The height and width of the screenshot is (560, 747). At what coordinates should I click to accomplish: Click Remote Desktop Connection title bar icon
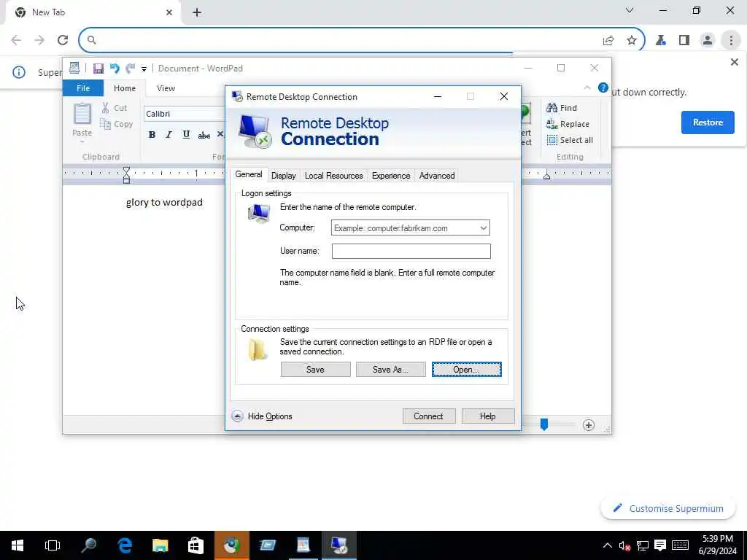[237, 97]
